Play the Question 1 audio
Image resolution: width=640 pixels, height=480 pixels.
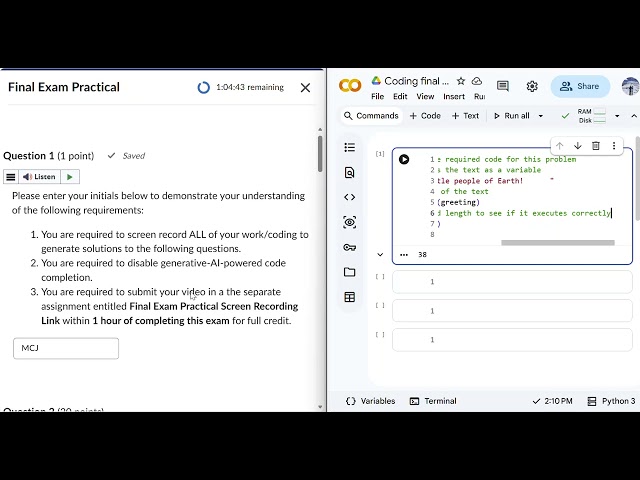[x=70, y=177]
